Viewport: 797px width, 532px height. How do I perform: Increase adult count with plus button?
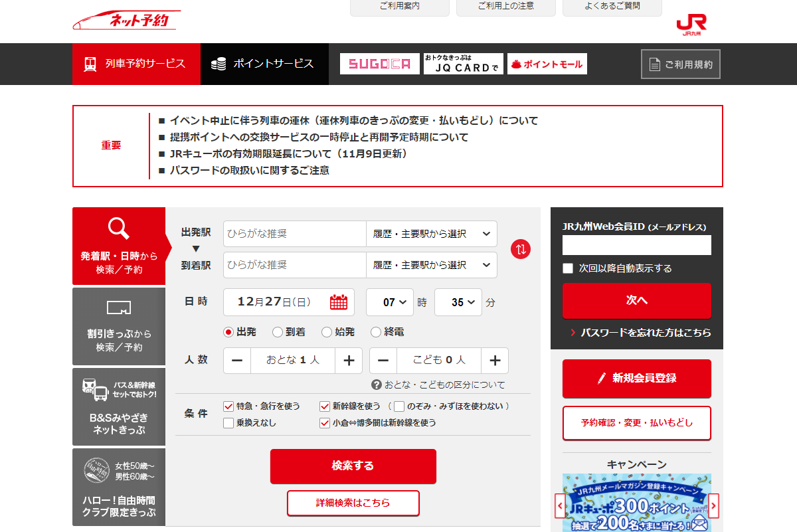coord(349,361)
